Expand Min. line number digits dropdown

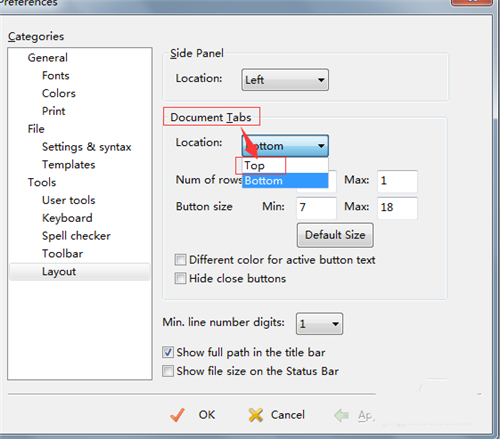click(319, 323)
